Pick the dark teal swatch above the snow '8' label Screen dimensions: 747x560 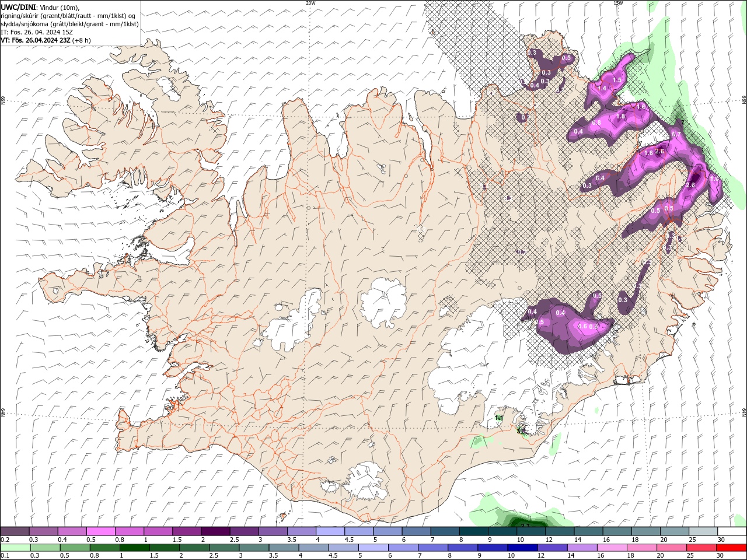[x=473, y=531]
